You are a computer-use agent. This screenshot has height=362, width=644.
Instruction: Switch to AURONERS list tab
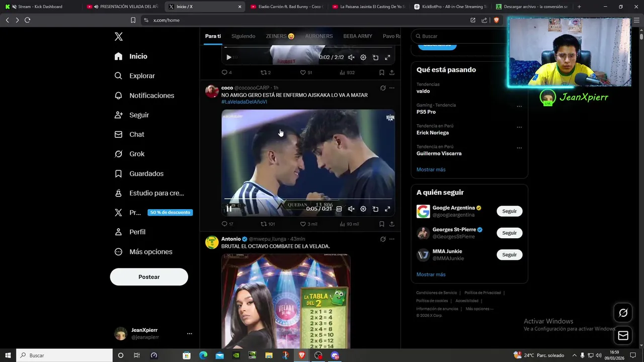click(319, 36)
